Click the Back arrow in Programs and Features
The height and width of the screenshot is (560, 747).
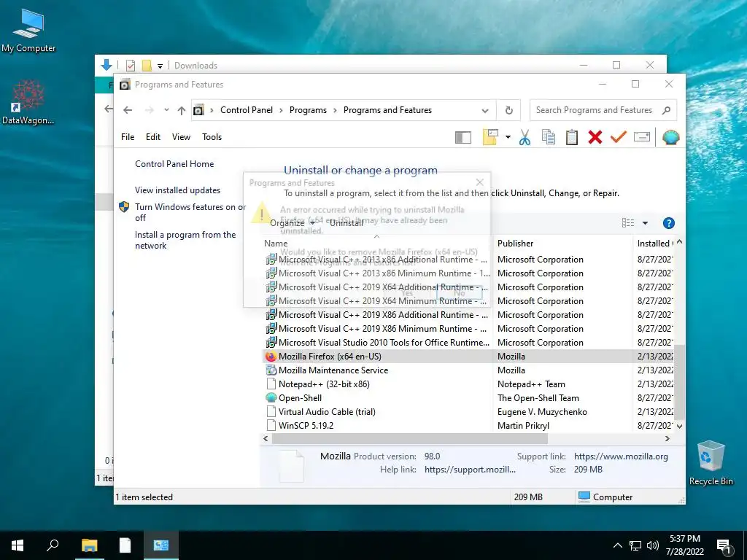(x=127, y=110)
